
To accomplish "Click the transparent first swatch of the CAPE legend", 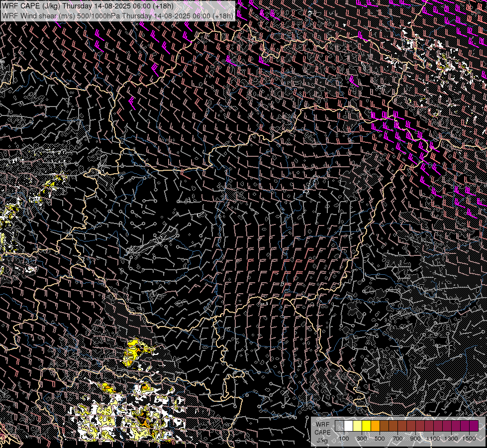I will point(339,426).
